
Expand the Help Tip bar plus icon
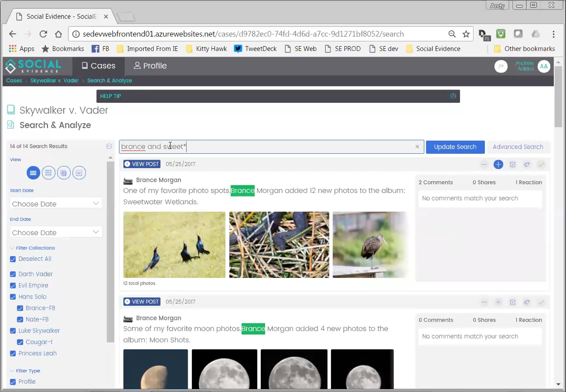tap(453, 96)
